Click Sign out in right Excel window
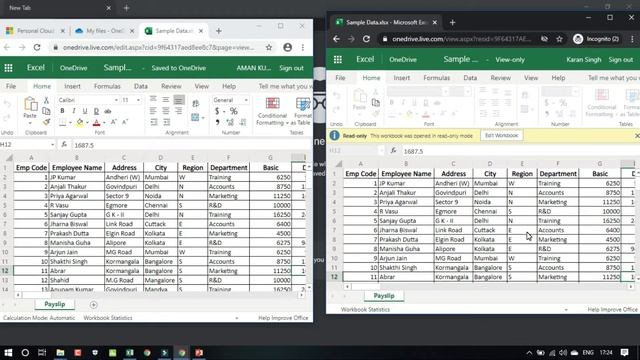 pos(621,60)
